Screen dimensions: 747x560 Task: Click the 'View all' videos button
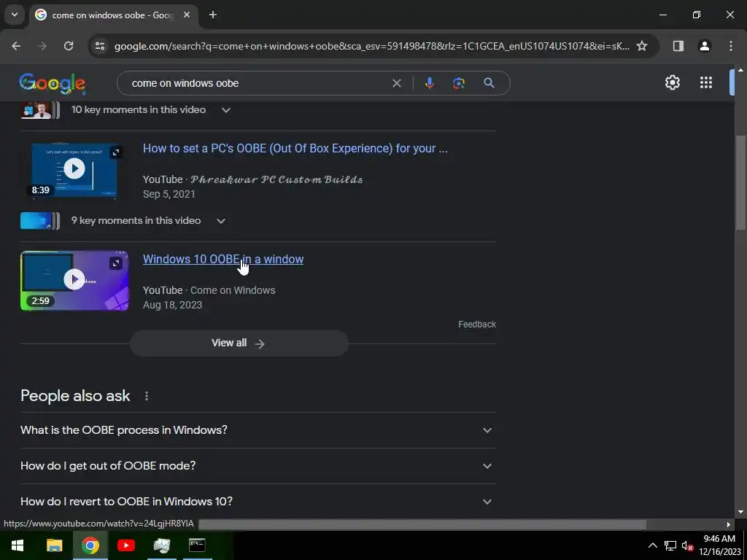(x=239, y=343)
